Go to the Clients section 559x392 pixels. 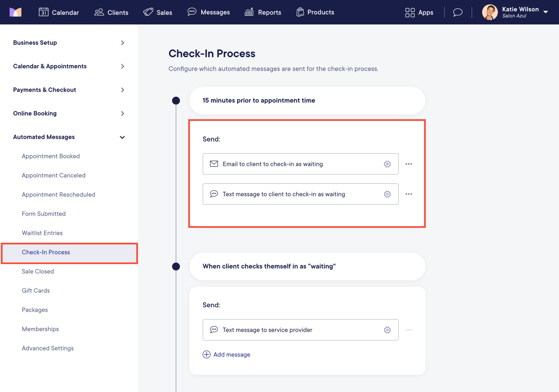tap(111, 12)
